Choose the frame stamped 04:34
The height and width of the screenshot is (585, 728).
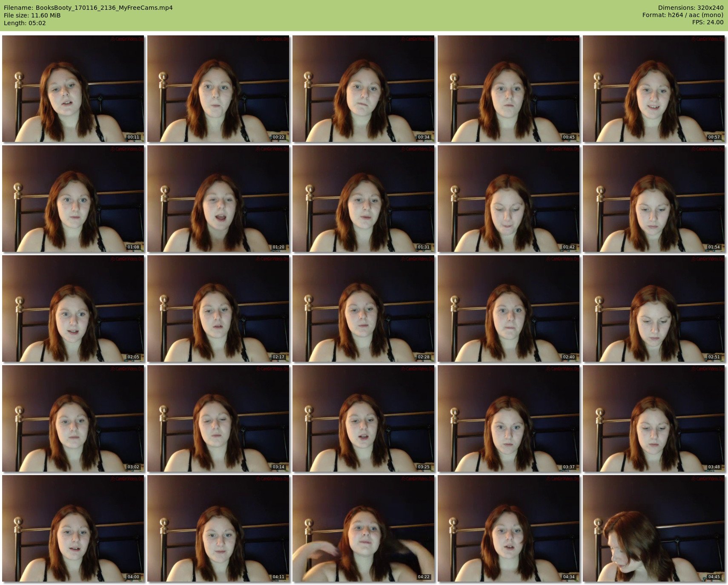point(509,528)
